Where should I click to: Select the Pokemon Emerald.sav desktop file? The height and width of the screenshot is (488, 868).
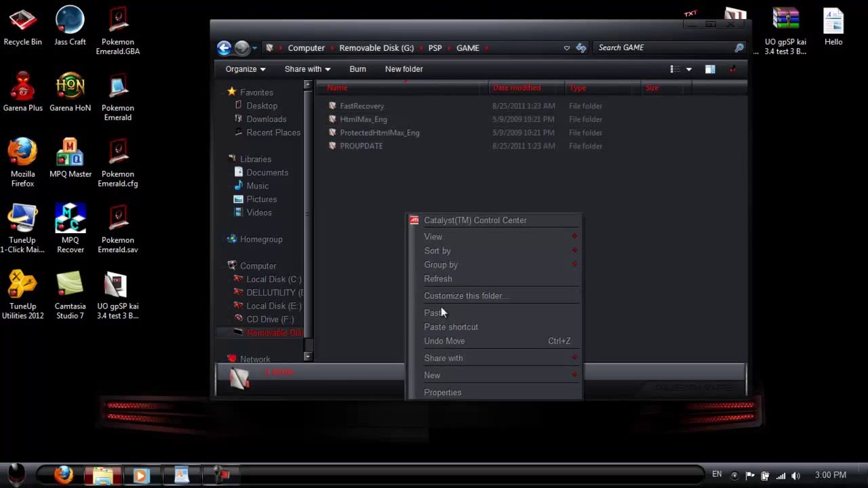point(117,228)
